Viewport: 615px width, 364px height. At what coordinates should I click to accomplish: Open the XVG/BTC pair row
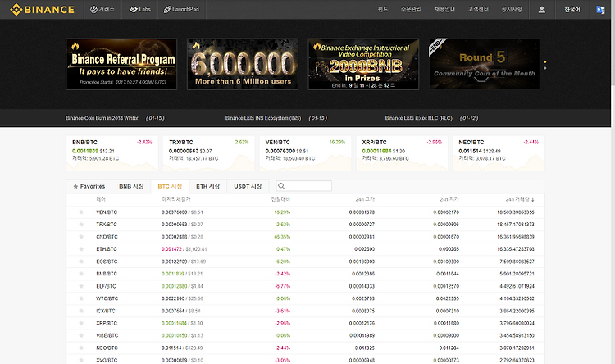306,360
